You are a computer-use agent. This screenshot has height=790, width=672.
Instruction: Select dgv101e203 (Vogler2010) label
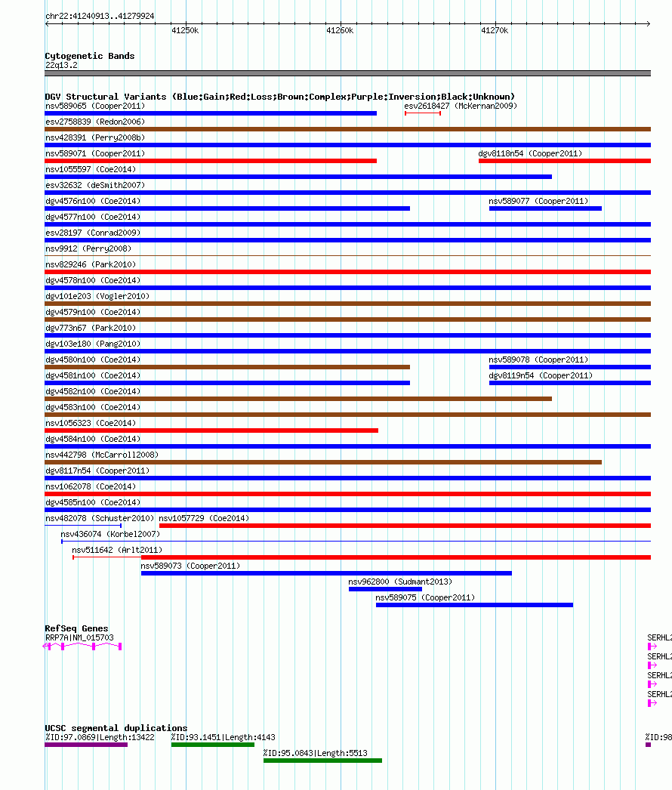tap(97, 296)
